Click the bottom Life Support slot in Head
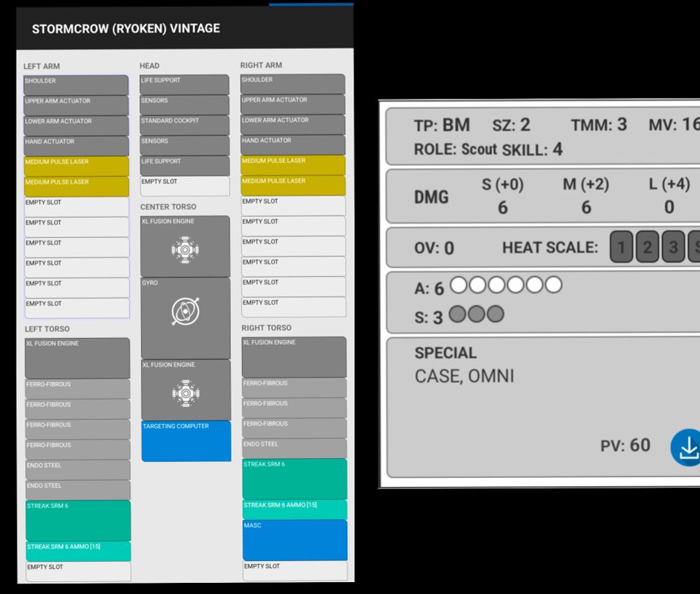The height and width of the screenshot is (594, 700). click(x=185, y=166)
